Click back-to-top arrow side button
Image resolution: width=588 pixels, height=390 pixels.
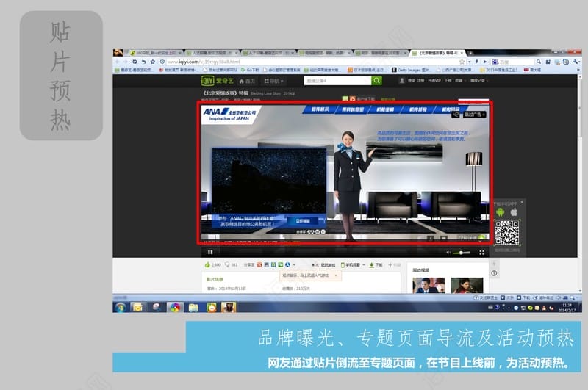click(x=494, y=263)
